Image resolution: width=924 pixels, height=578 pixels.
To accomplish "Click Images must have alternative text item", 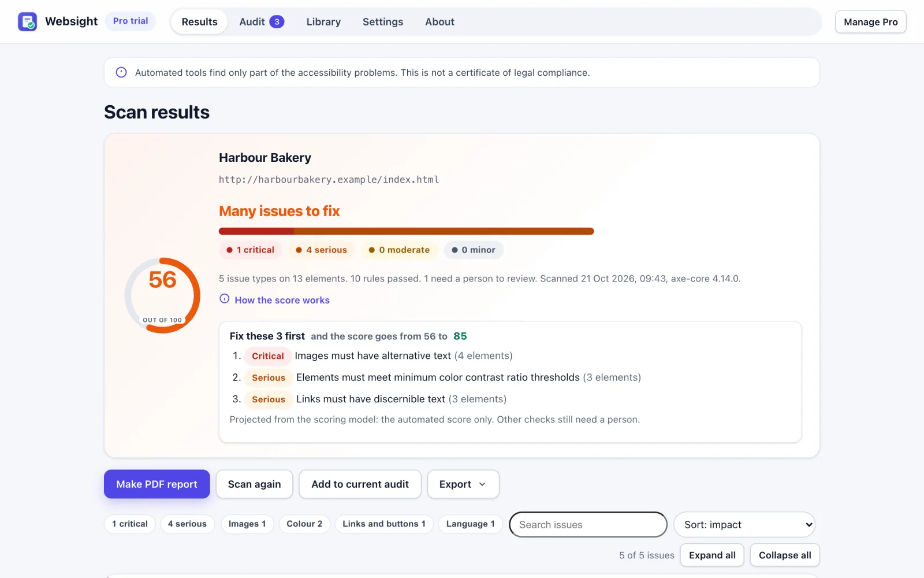I will pyautogui.click(x=372, y=356).
